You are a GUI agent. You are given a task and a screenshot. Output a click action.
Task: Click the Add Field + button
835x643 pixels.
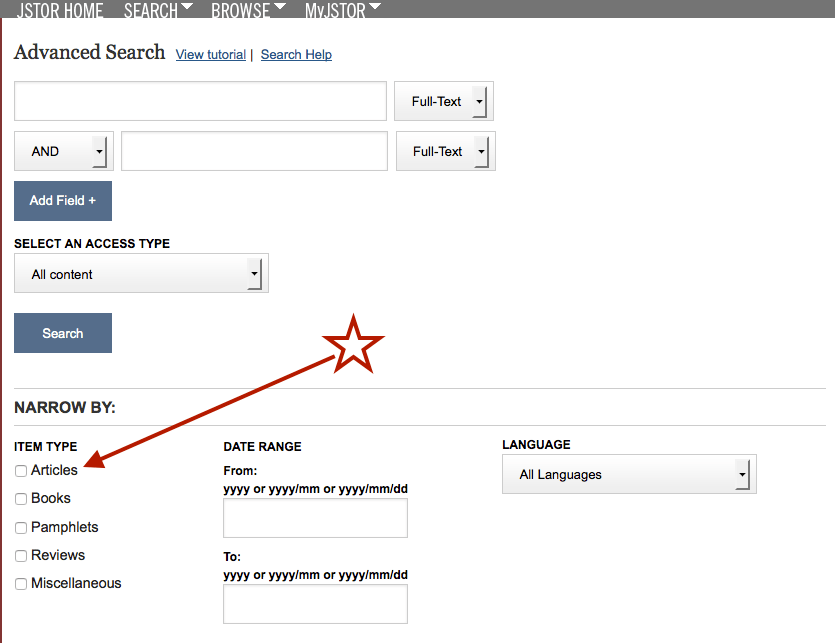[x=62, y=200]
